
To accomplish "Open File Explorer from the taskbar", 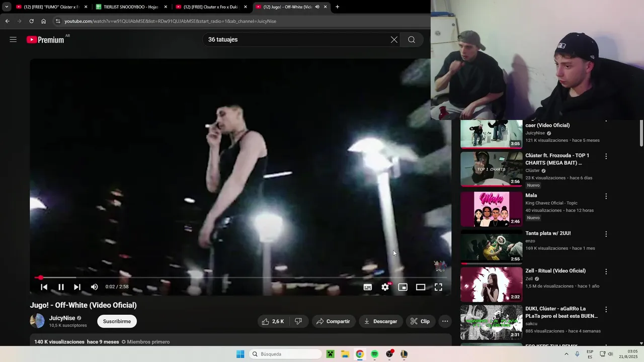I will 345,354.
